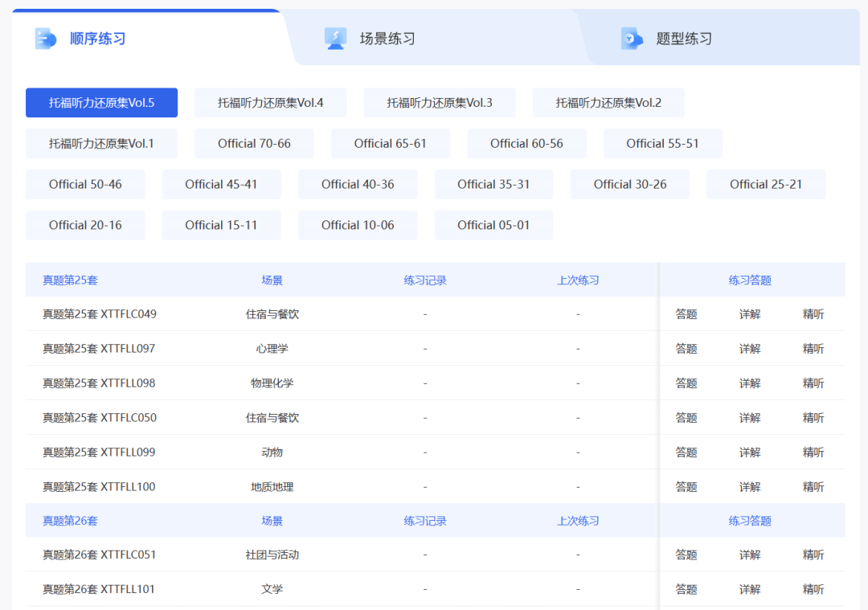Start 精听 for XTTFLL098
This screenshot has width=868, height=610.
(x=813, y=383)
